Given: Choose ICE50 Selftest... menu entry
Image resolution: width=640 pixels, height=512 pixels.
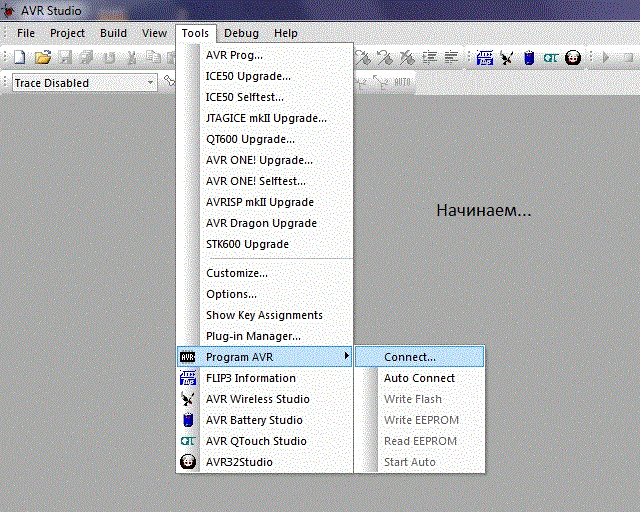Looking at the screenshot, I should 264,97.
